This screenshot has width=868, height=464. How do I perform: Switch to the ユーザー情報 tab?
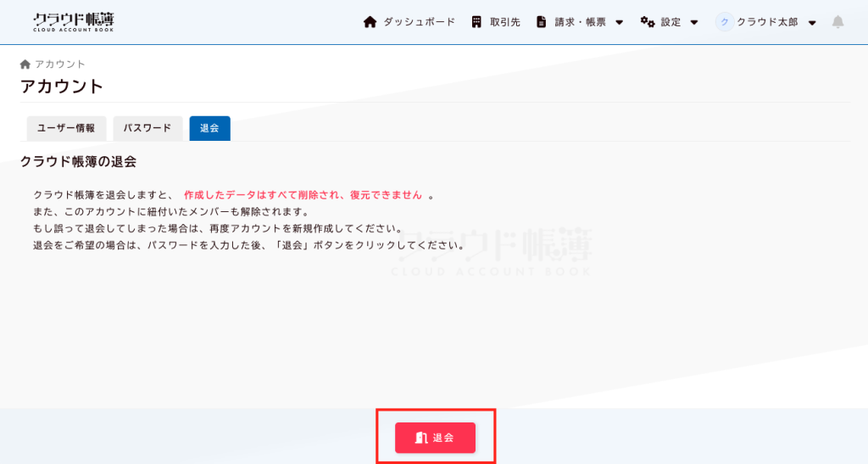(x=66, y=128)
